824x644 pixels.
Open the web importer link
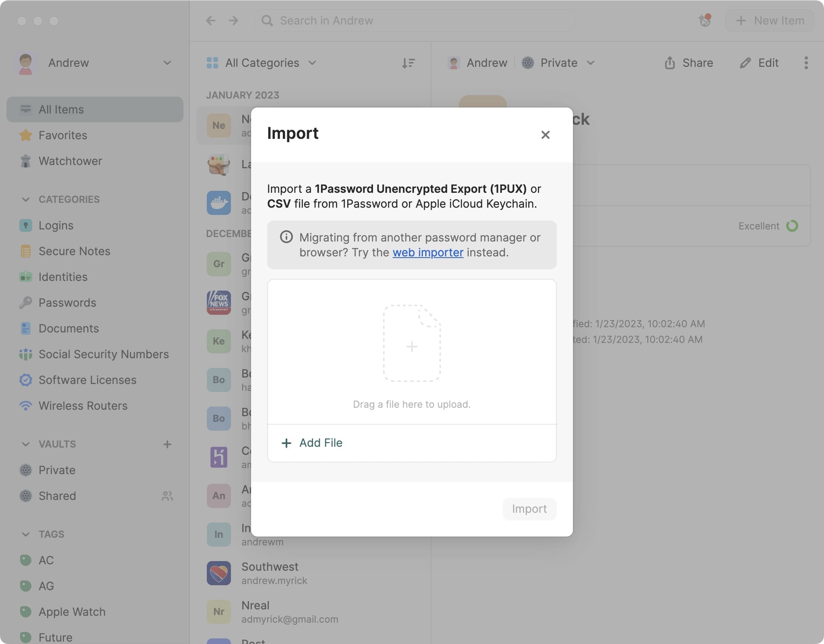click(x=428, y=252)
